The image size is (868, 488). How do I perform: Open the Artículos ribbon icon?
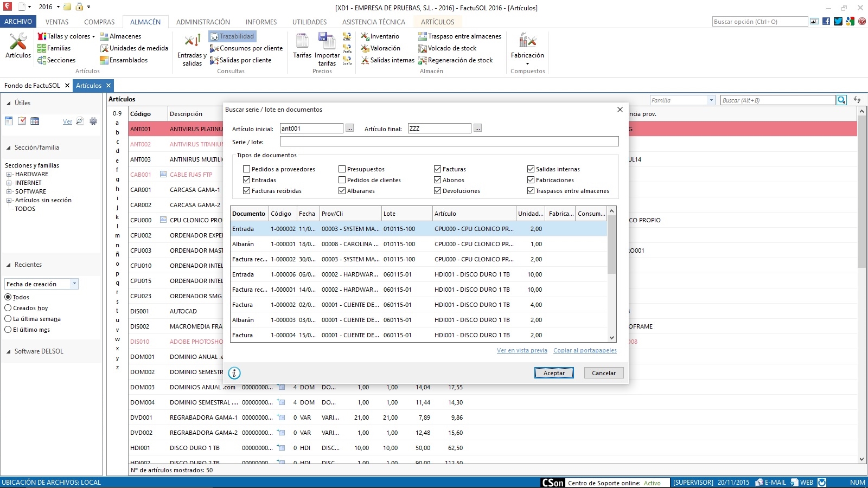pos(18,46)
